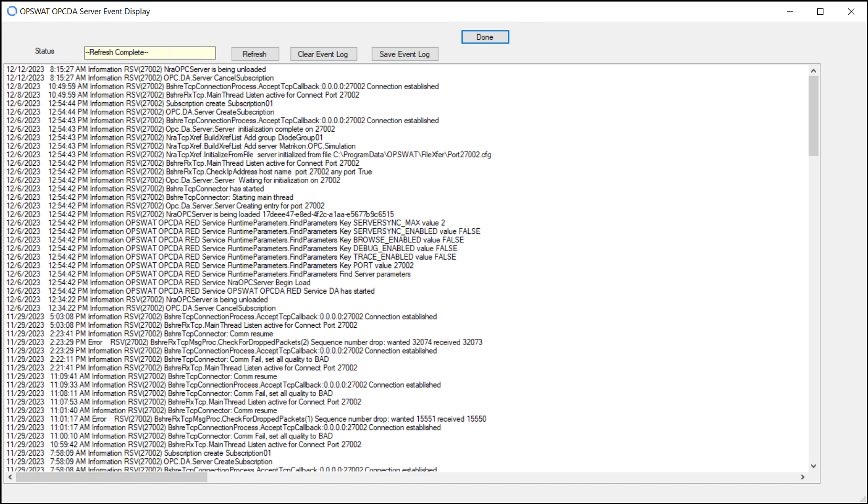The image size is (868, 504).
Task: Click the Refresh button
Action: [x=255, y=54]
